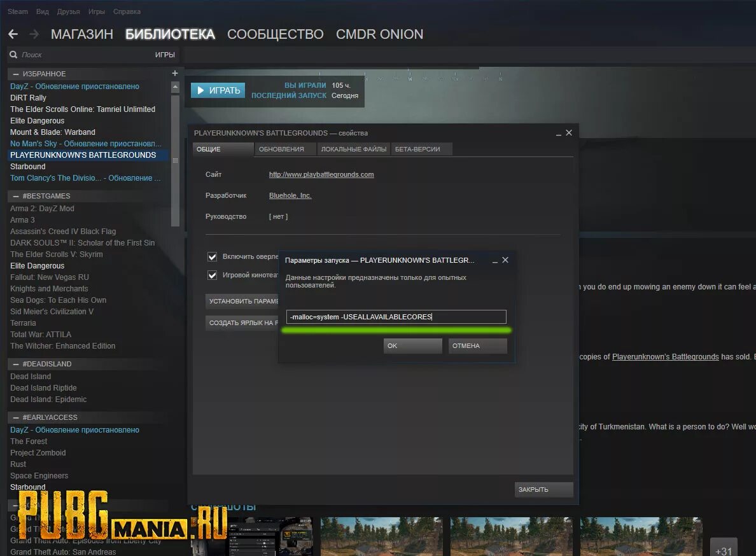
Task: Click the library list scrollbar thumb
Action: pos(175,160)
